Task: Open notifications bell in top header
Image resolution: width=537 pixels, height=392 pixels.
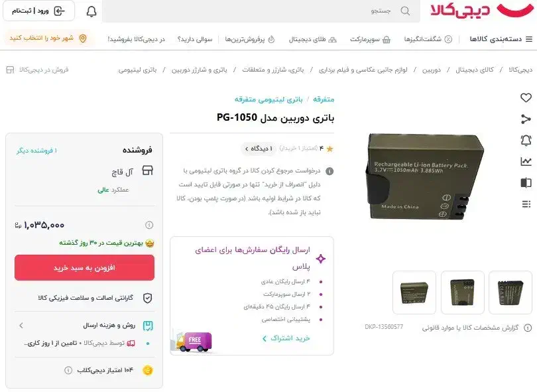Action: (91, 12)
